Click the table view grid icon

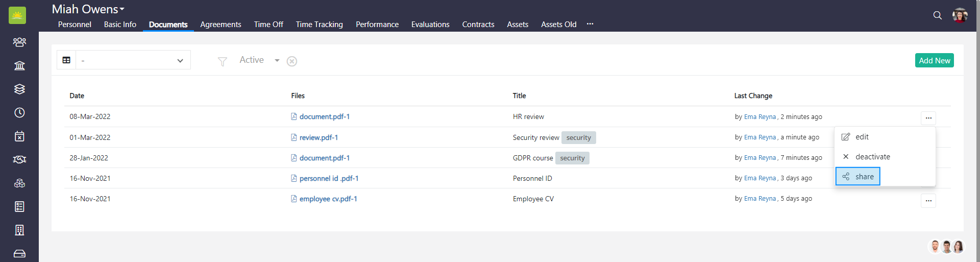[x=66, y=60]
